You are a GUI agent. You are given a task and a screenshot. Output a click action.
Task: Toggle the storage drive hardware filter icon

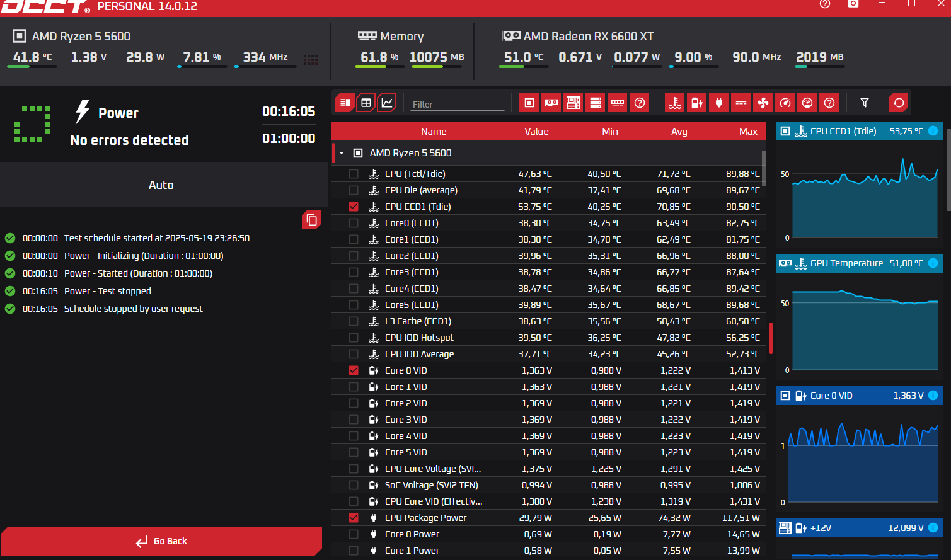pos(595,103)
